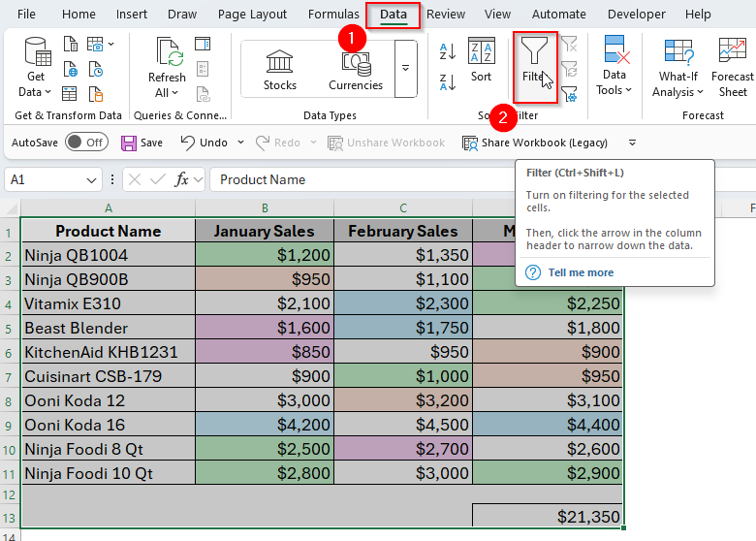Viewport: 756px width, 541px height.
Task: Click the Insert Function fx icon
Action: 182,179
